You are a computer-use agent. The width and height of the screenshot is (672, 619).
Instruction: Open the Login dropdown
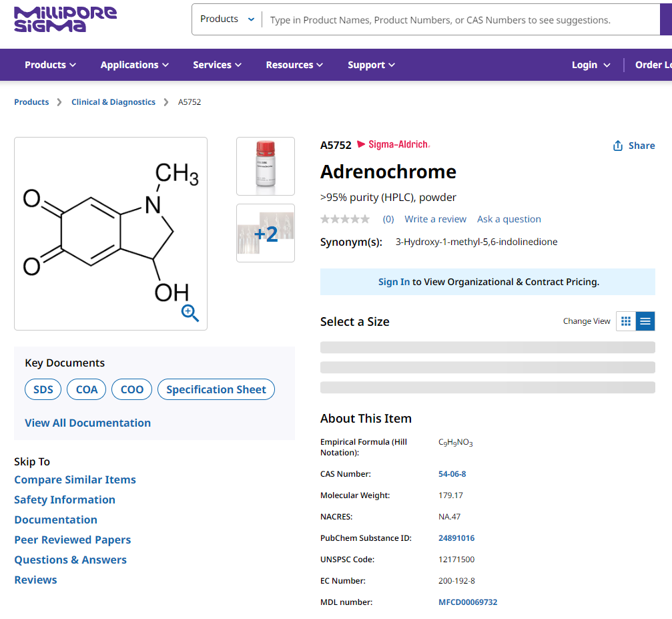[591, 65]
